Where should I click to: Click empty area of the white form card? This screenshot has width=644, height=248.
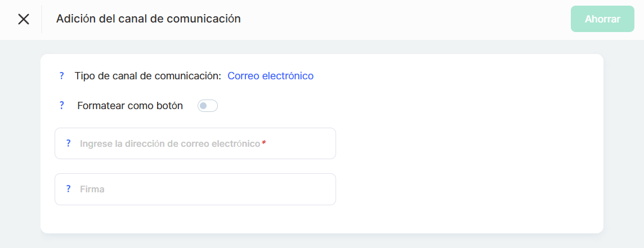(x=467, y=157)
